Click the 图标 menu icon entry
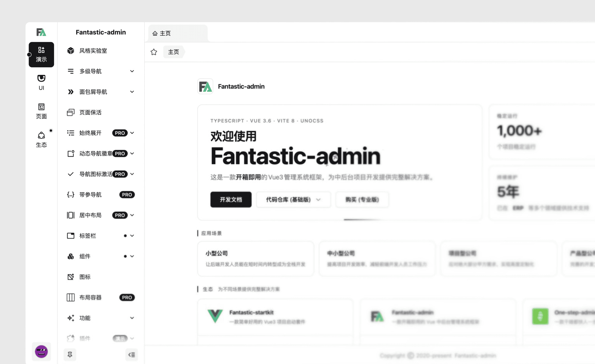The image size is (595, 364). 85,277
